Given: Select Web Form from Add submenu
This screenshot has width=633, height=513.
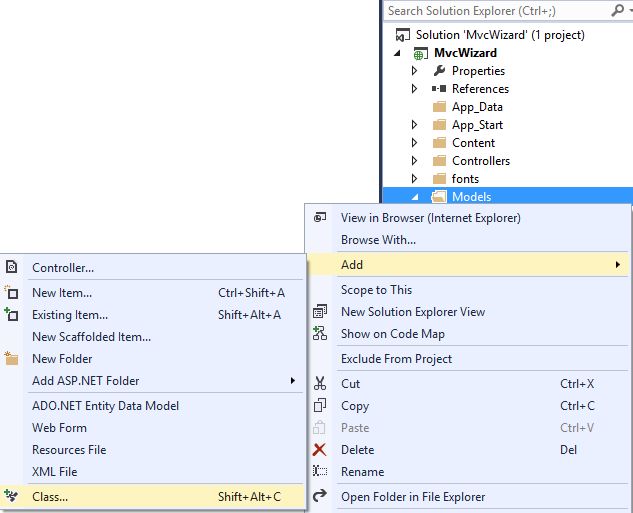Looking at the screenshot, I should click(153, 427).
